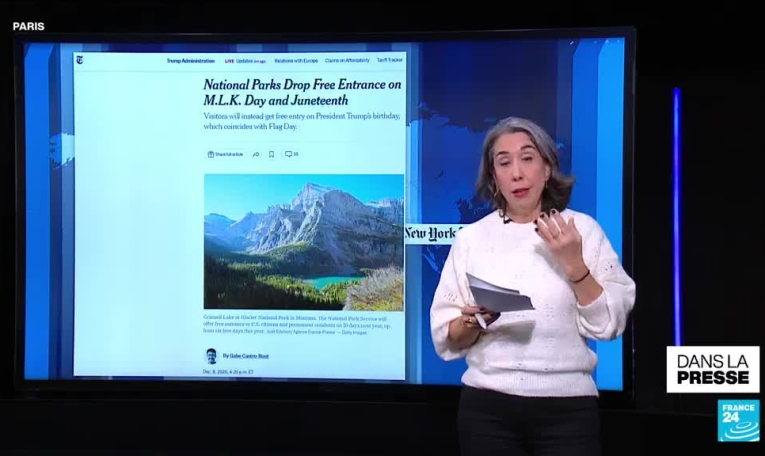Open the comments bubble icon
This screenshot has width=765, height=456.
pos(291,154)
